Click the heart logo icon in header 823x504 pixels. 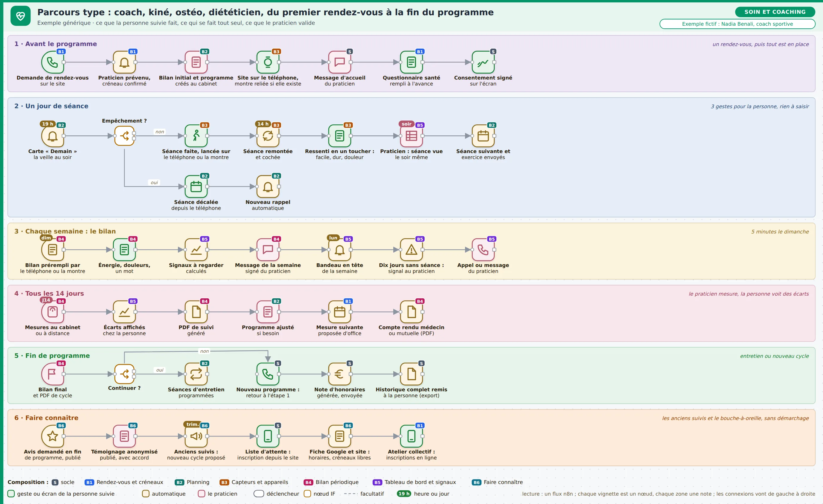(x=20, y=16)
